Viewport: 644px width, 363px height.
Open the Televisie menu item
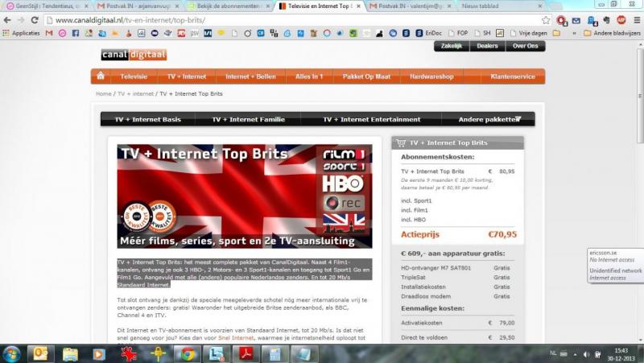134,76
